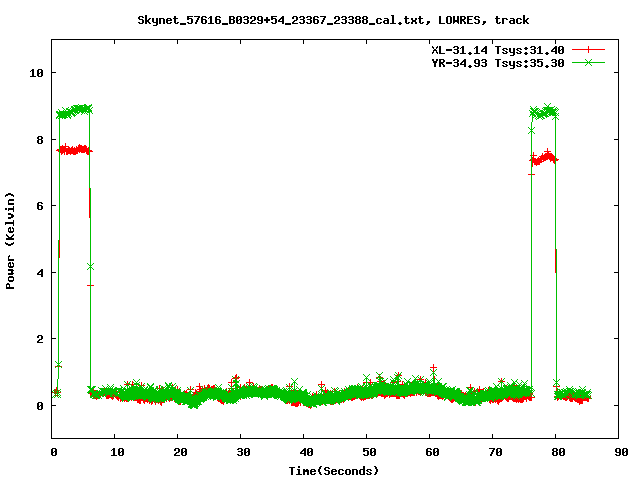This screenshot has height=480, width=640.
Task: Click the y-axis tick label 2
Action: [x=40, y=339]
